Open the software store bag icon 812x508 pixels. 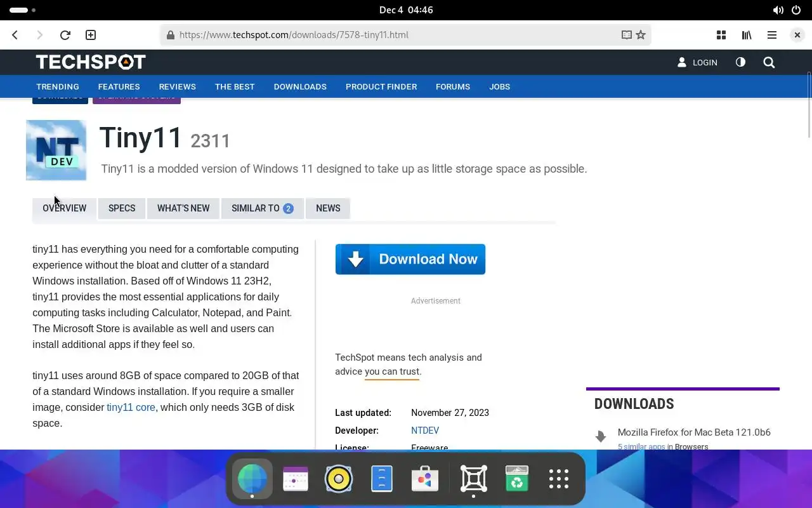pyautogui.click(x=425, y=479)
